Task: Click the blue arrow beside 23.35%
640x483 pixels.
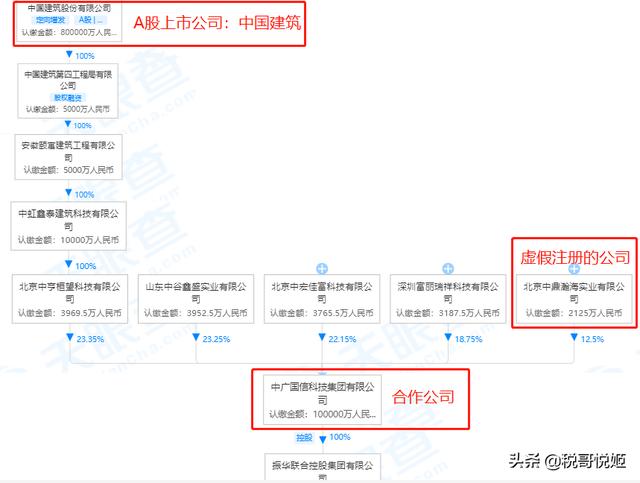Action: (70, 337)
